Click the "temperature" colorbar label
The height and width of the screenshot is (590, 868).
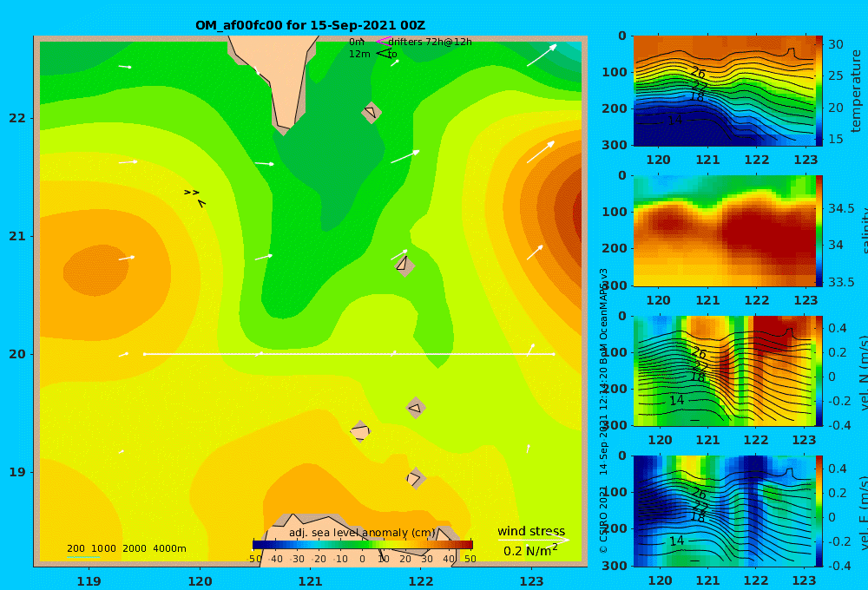click(856, 91)
